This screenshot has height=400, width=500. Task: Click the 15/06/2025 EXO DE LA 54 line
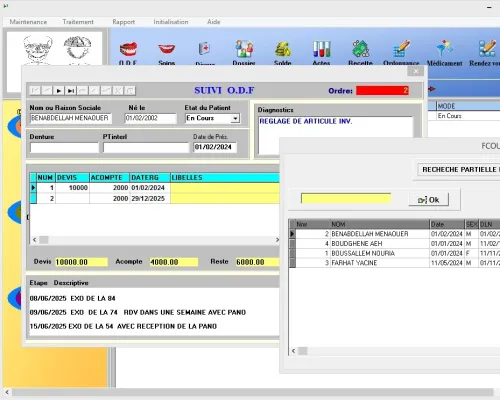(123, 326)
